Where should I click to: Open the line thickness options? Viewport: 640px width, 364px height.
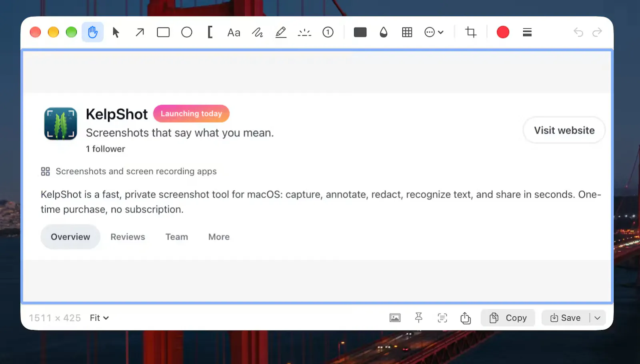[527, 32]
